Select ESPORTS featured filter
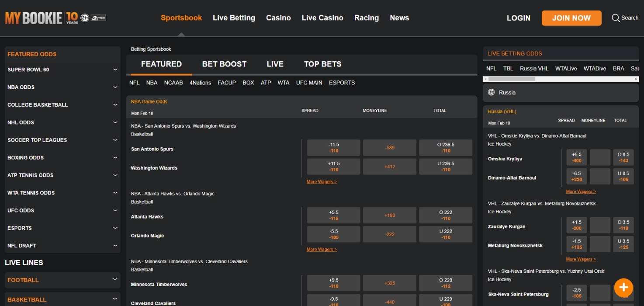Image resolution: width=644 pixels, height=306 pixels. coord(342,83)
